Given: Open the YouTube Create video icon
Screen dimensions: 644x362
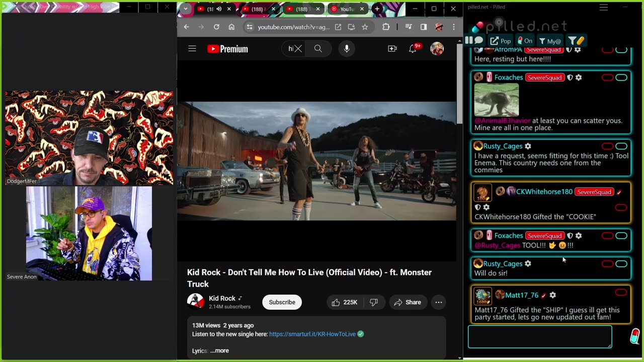Looking at the screenshot, I should click(x=392, y=49).
